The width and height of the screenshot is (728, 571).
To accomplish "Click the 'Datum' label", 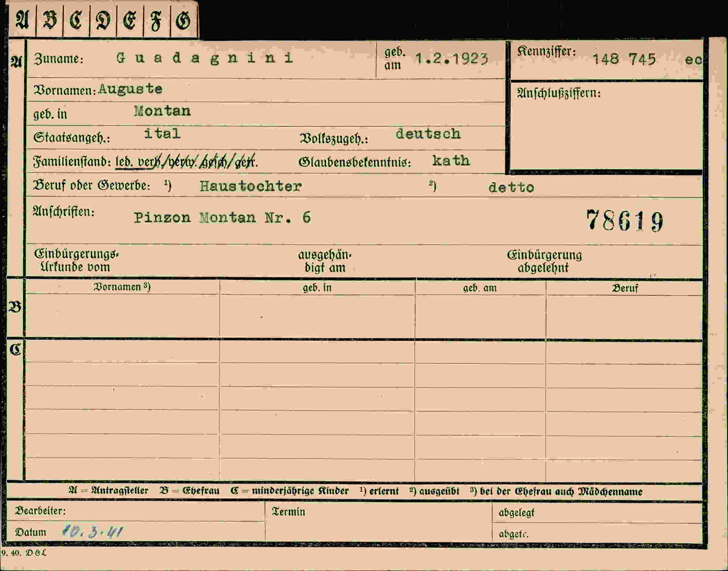I will pos(30,532).
